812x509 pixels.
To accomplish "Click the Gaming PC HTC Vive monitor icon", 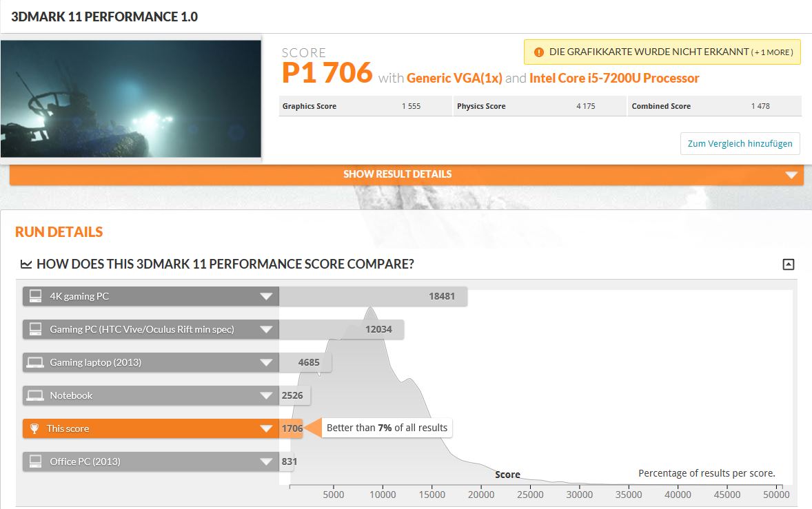I will 35,329.
